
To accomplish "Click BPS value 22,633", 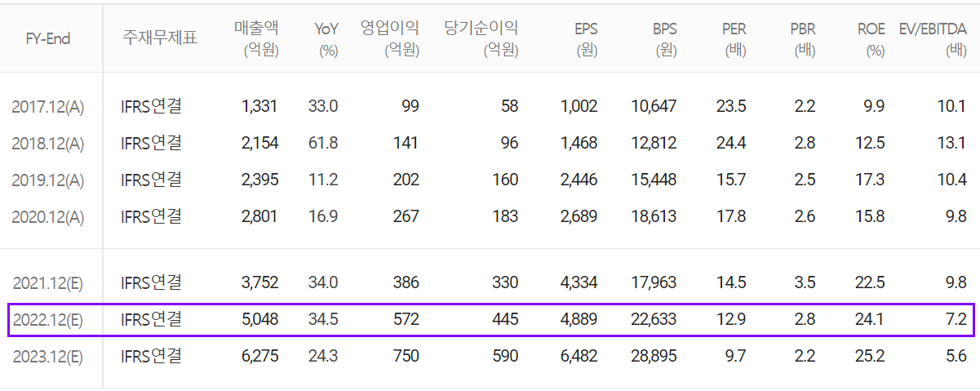I will [x=654, y=319].
